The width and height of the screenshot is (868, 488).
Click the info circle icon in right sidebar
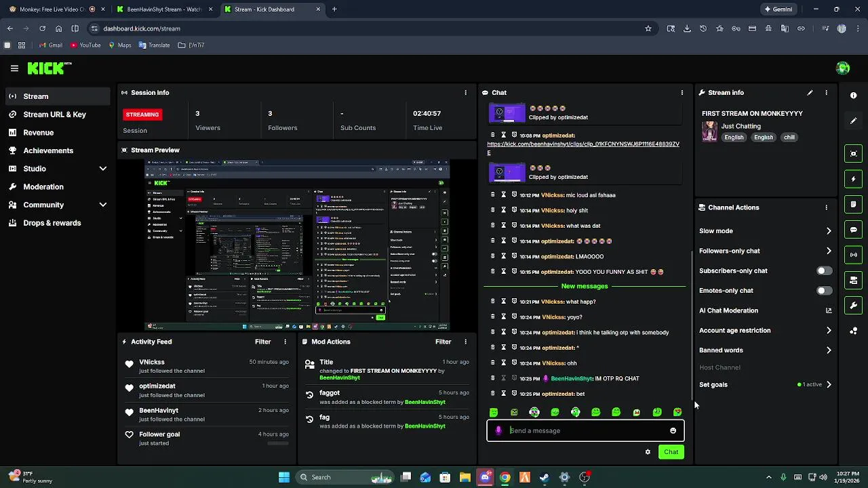[x=854, y=96]
